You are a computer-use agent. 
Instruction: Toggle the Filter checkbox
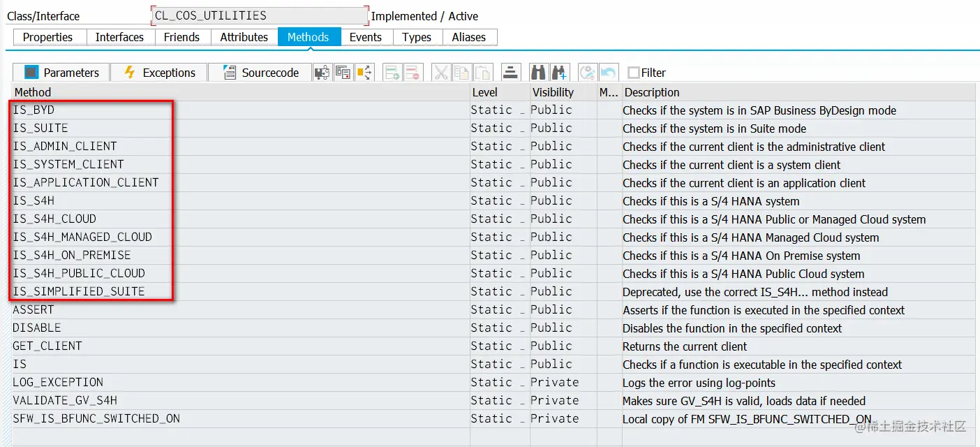pyautogui.click(x=634, y=73)
